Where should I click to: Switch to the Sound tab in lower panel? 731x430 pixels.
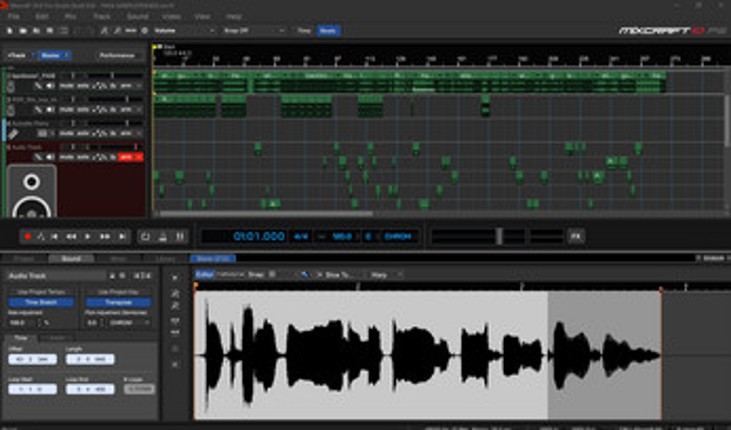click(70, 259)
